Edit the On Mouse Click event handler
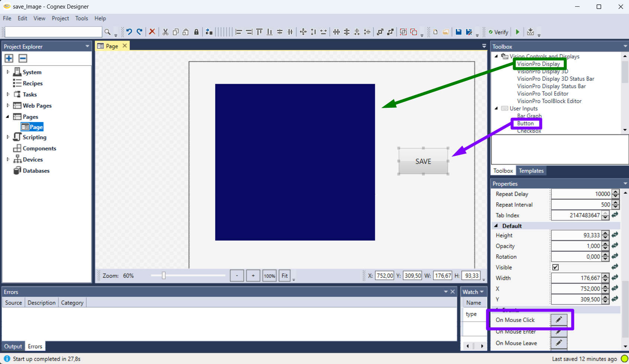The height and width of the screenshot is (364, 629). click(559, 319)
